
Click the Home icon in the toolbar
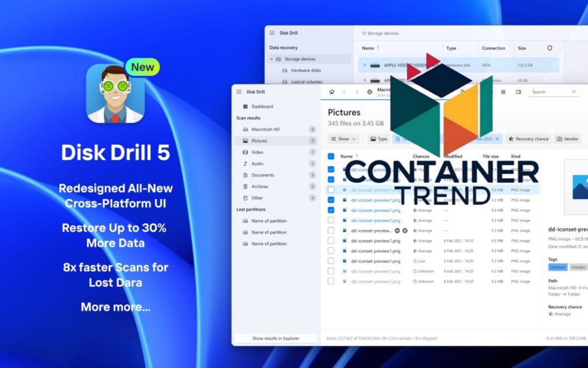coord(331,91)
